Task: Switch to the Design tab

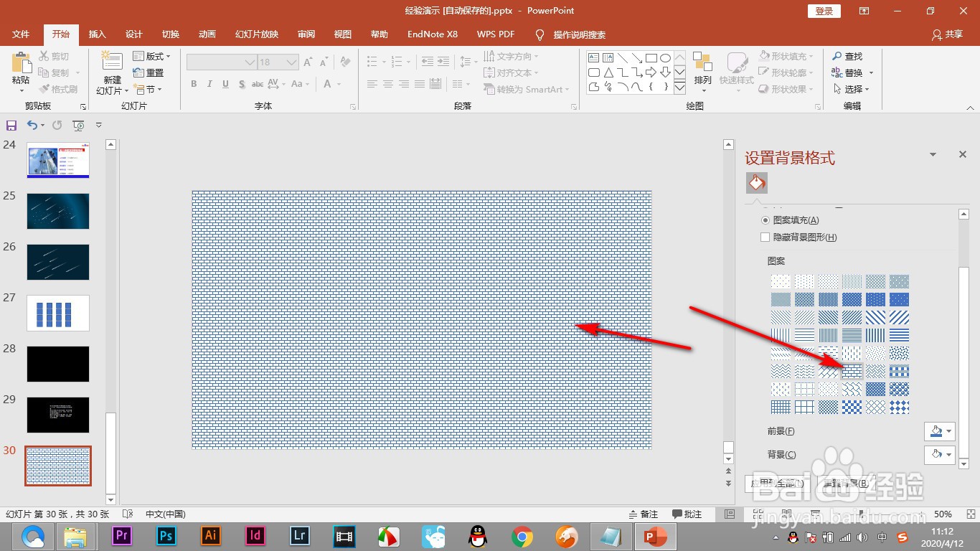Action: pos(133,34)
